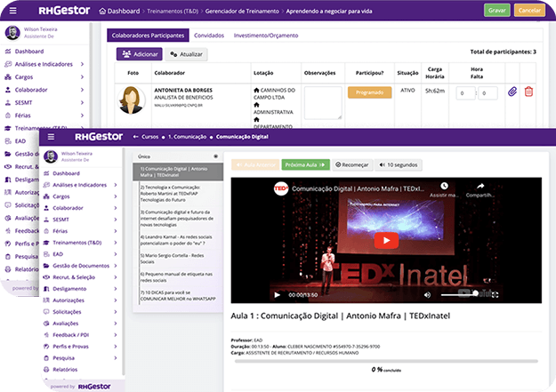
Task: Open hamburger menu in back window header
Action: click(12, 11)
